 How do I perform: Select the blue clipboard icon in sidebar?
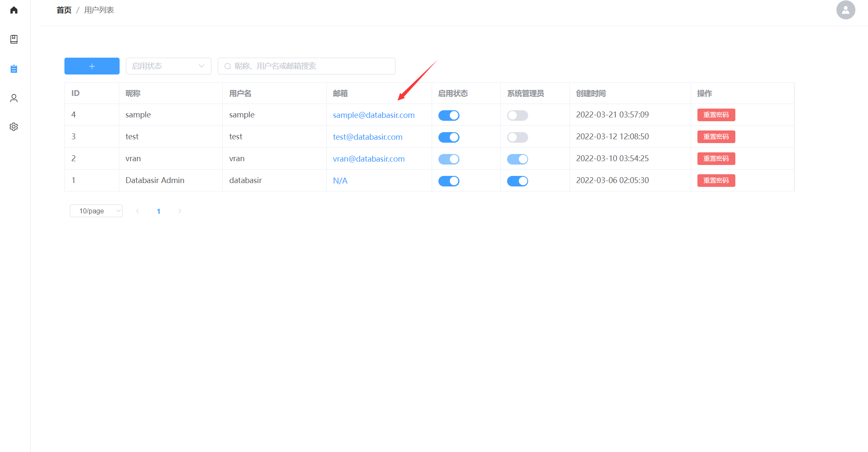[x=14, y=69]
